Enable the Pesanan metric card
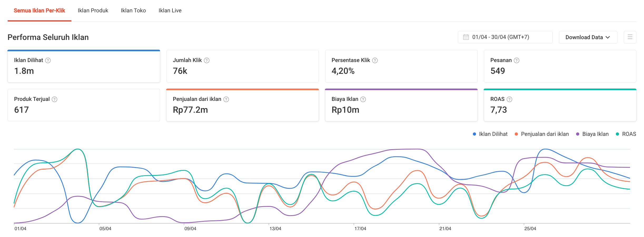Viewport: 644px width, 237px height. (560, 66)
